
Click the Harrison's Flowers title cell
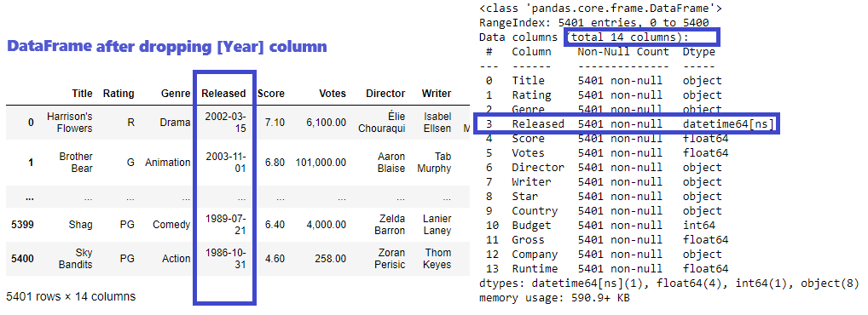tap(70, 123)
